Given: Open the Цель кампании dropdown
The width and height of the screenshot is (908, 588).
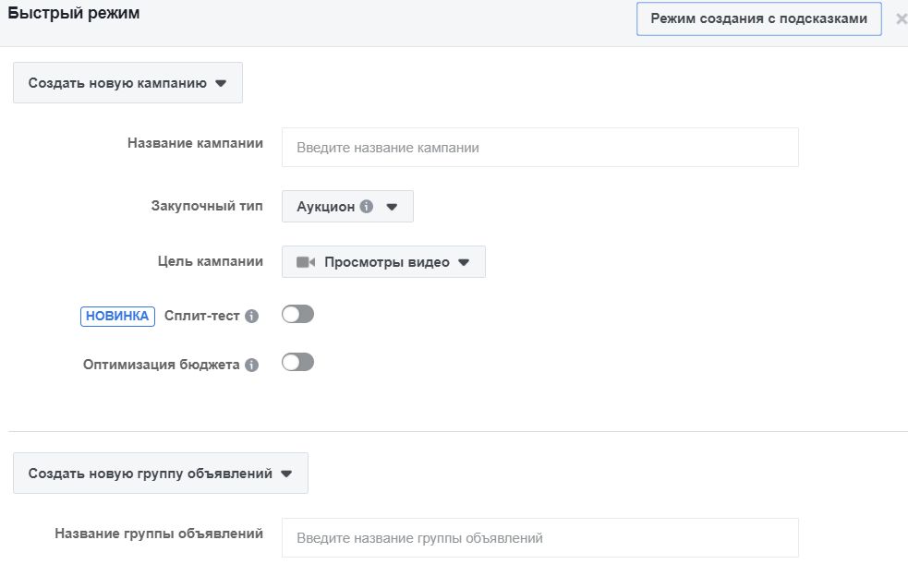Looking at the screenshot, I should click(384, 261).
